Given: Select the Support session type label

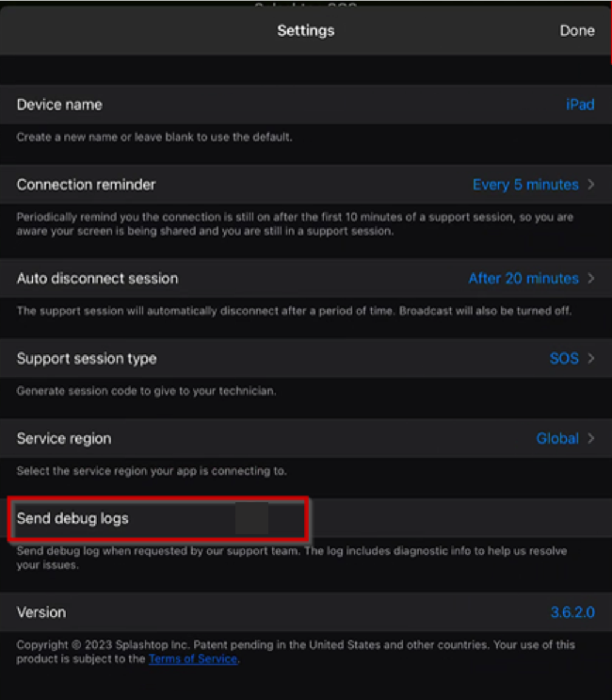Looking at the screenshot, I should coord(87,358).
